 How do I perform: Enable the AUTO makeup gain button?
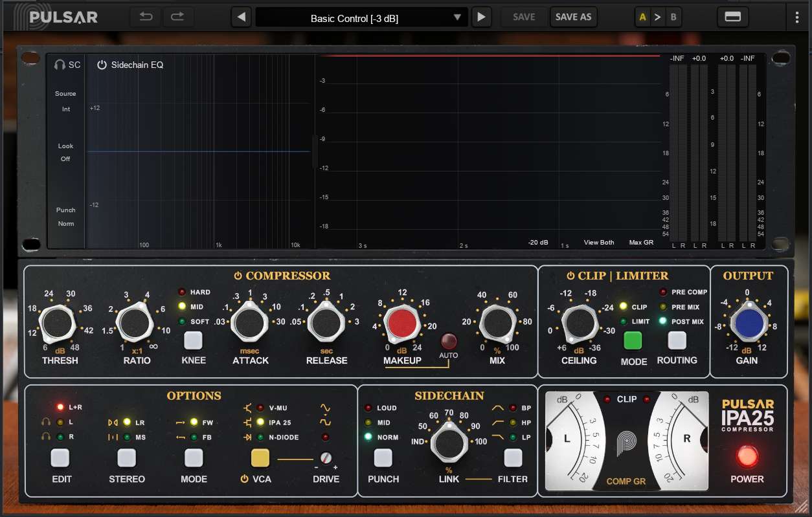pyautogui.click(x=448, y=342)
